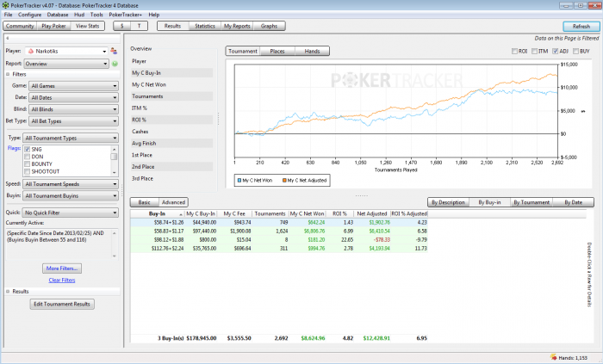The height and width of the screenshot is (364, 603).
Task: Click the hands status bar icon
Action: click(x=553, y=357)
